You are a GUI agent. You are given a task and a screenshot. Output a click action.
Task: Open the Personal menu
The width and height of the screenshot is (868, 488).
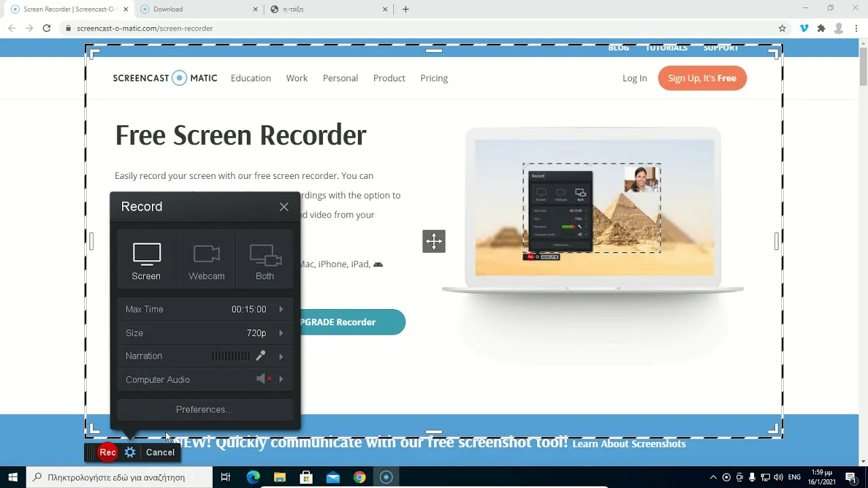[x=340, y=78]
